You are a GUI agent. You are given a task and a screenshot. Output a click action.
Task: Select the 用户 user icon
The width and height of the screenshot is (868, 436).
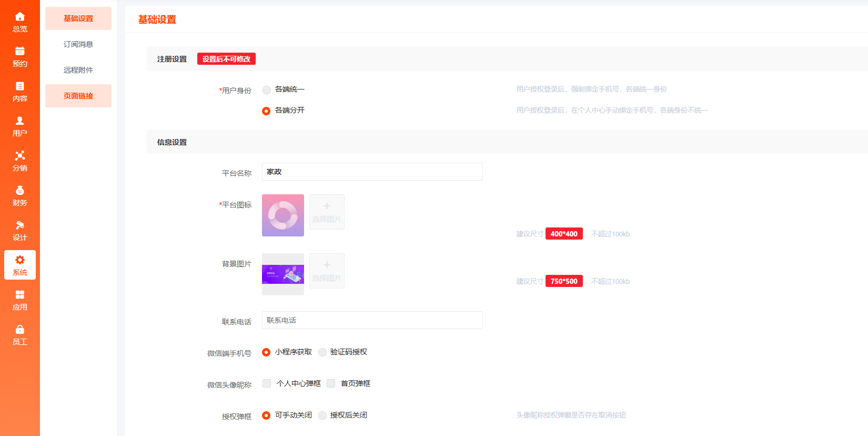[20, 121]
